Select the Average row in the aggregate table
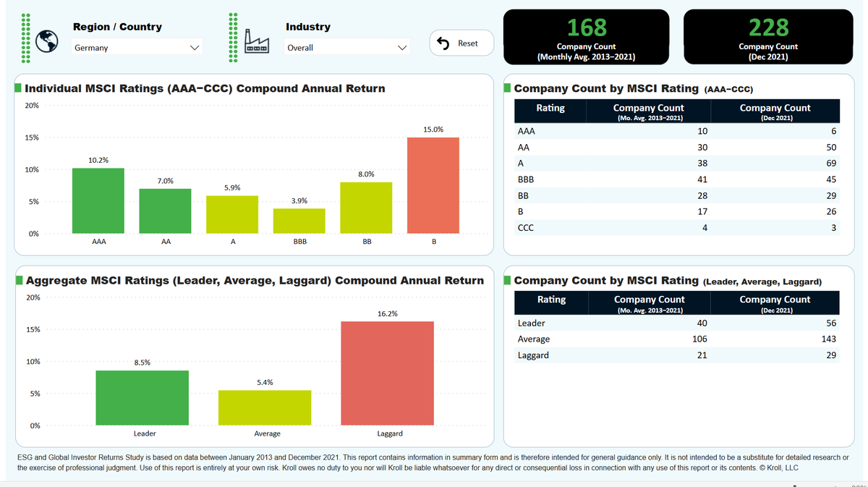 (677, 339)
